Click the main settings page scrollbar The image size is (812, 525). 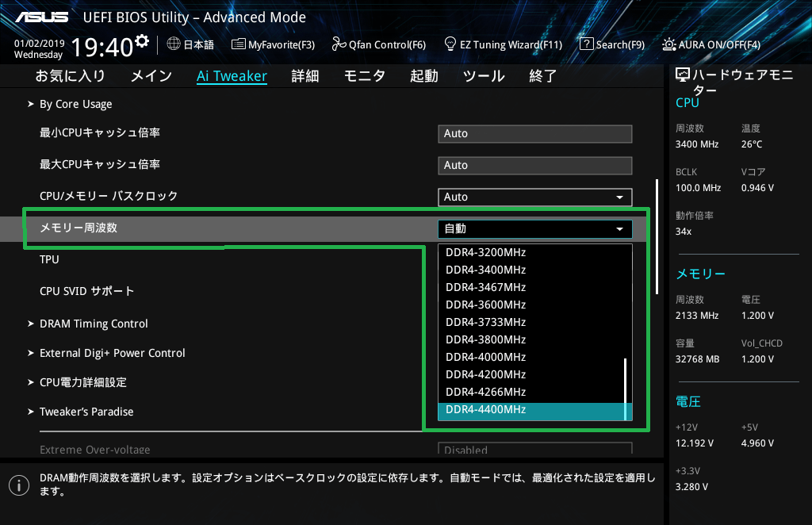pos(657,237)
